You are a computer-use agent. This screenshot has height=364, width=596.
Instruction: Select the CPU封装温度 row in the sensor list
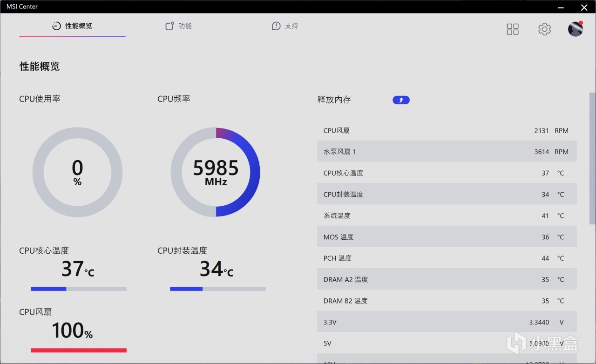click(447, 194)
